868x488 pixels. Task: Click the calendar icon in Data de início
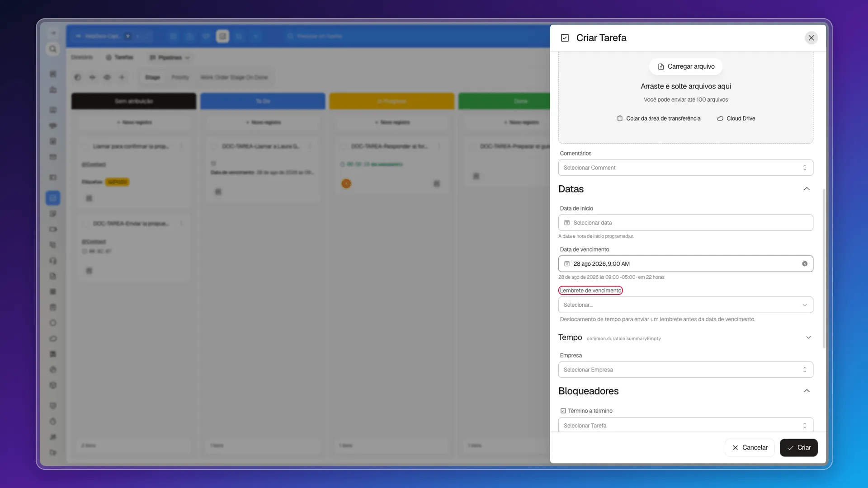click(567, 223)
